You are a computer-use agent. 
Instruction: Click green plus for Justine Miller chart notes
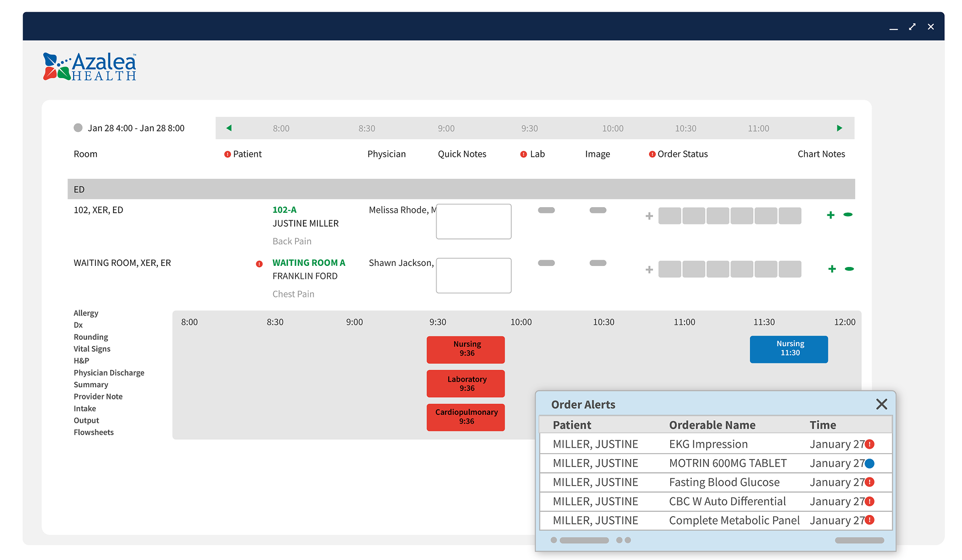click(x=830, y=215)
